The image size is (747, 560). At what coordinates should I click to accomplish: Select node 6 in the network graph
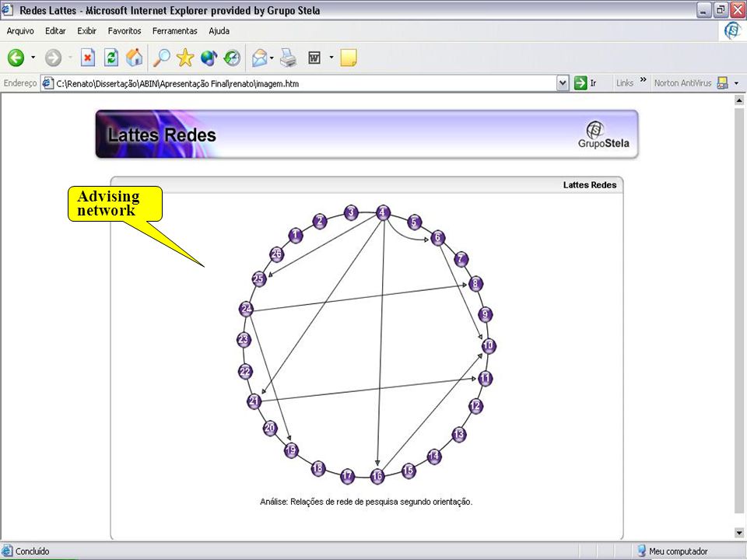pyautogui.click(x=438, y=238)
